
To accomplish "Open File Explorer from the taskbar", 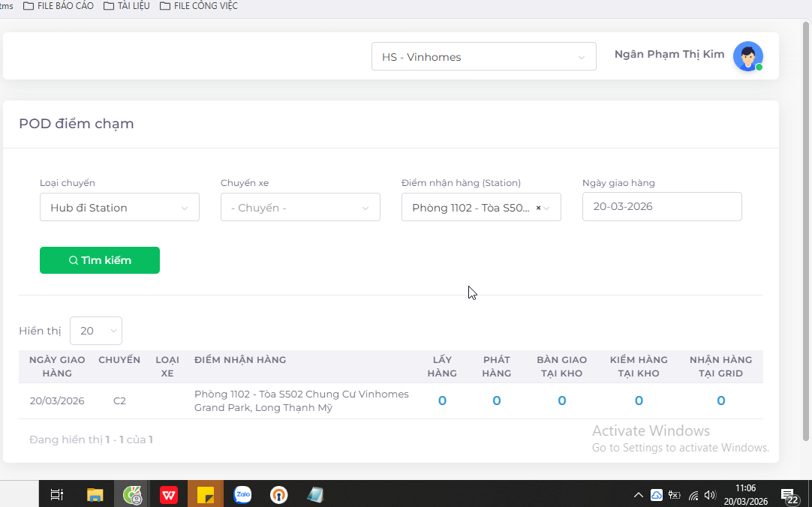I will (x=95, y=494).
